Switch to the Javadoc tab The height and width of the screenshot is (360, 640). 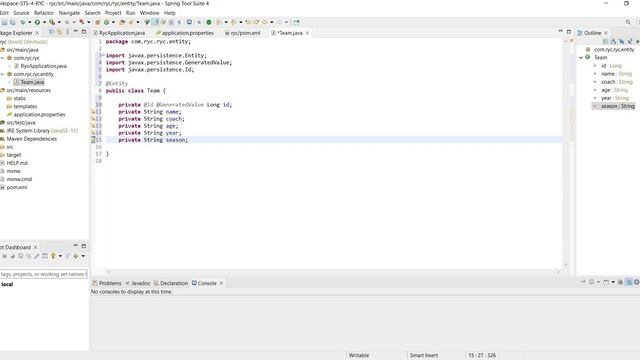tap(138, 283)
